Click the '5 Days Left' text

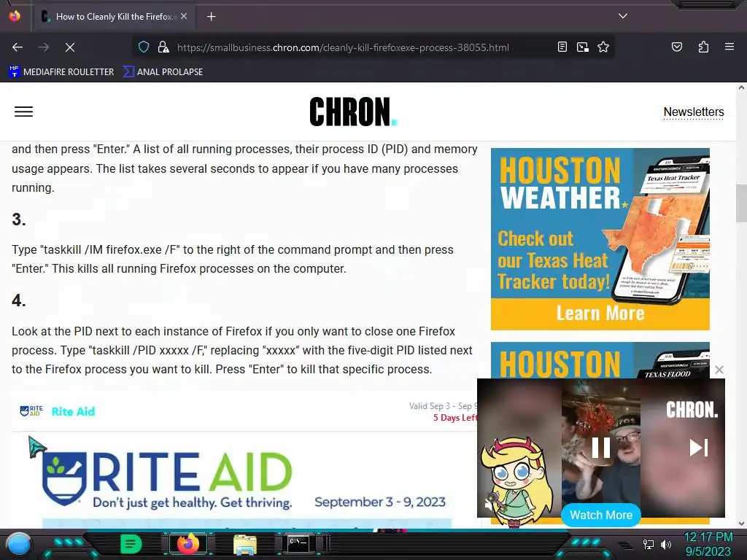click(x=455, y=418)
